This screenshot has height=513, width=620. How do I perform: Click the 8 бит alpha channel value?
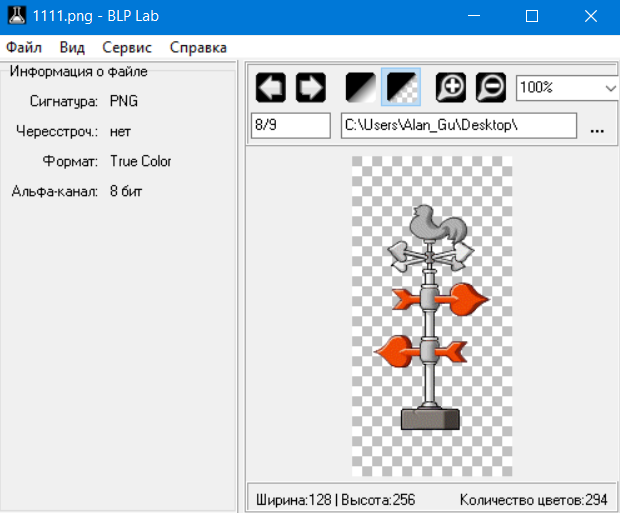coord(126,191)
